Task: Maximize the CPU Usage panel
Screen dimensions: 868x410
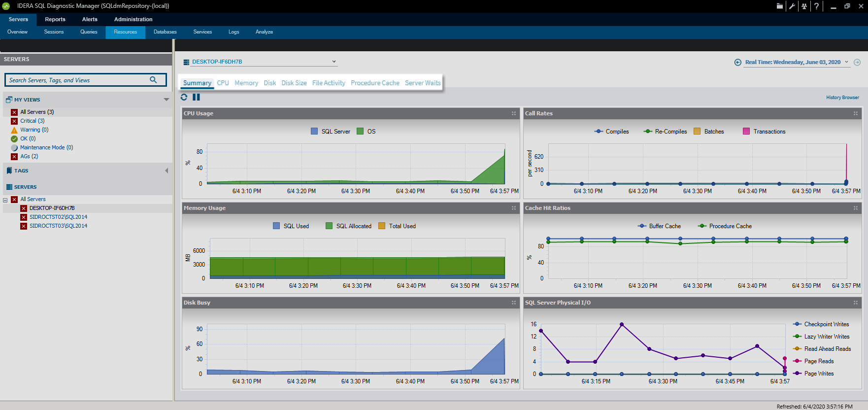Action: tap(514, 113)
